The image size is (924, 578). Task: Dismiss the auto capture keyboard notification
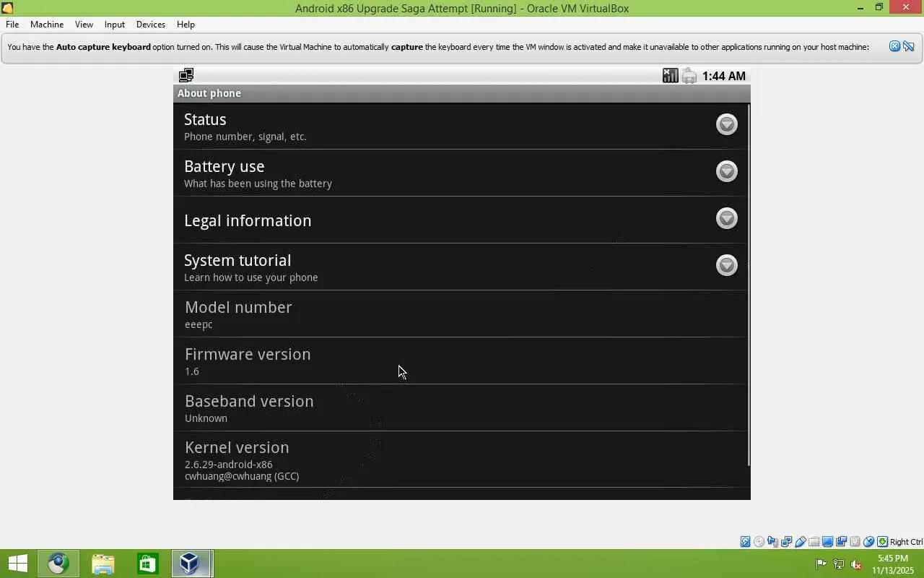click(x=894, y=46)
